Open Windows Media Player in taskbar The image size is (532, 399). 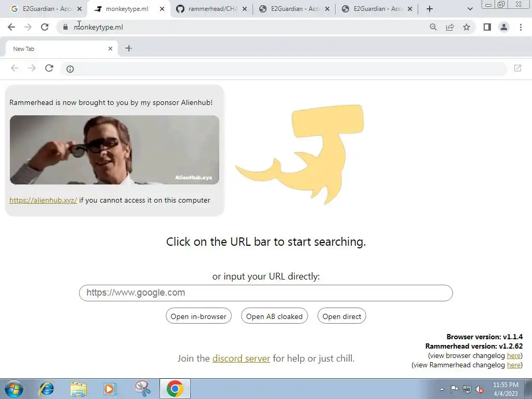[x=110, y=389]
